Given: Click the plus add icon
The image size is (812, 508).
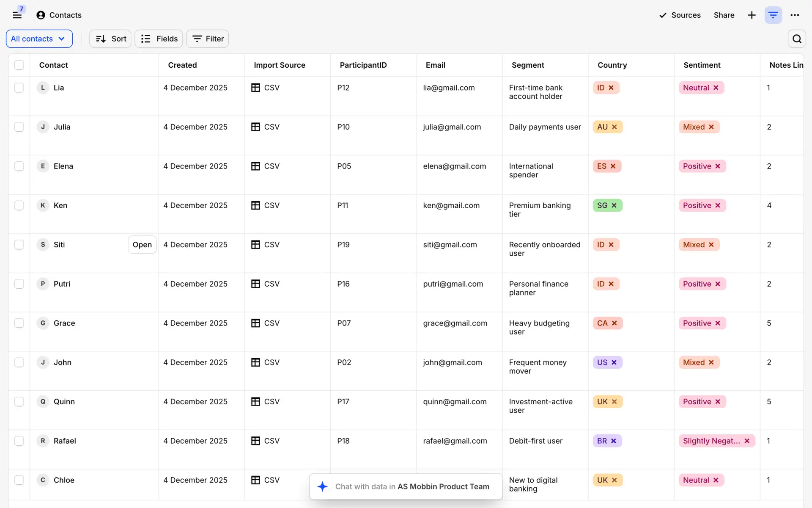Looking at the screenshot, I should [x=752, y=15].
